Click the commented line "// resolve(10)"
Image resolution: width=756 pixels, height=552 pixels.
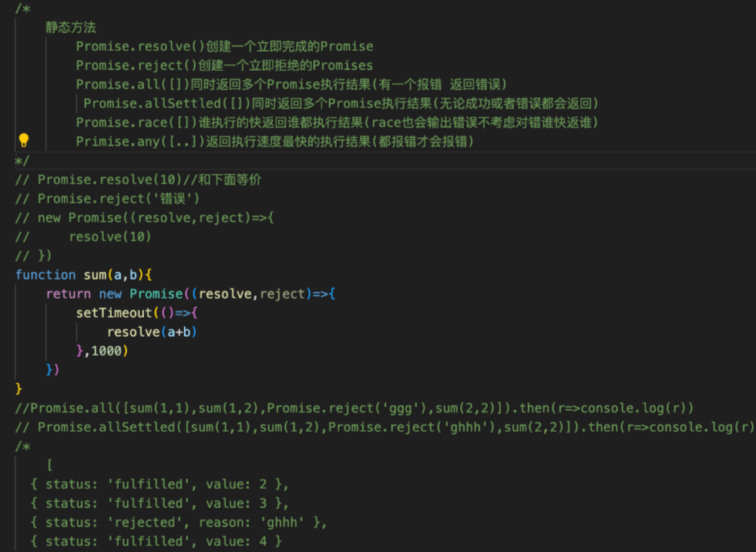click(83, 237)
